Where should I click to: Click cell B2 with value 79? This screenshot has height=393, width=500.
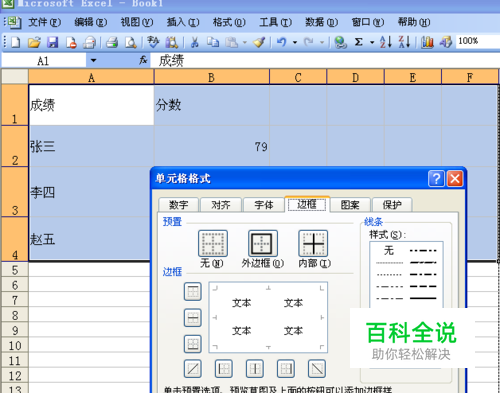click(212, 146)
